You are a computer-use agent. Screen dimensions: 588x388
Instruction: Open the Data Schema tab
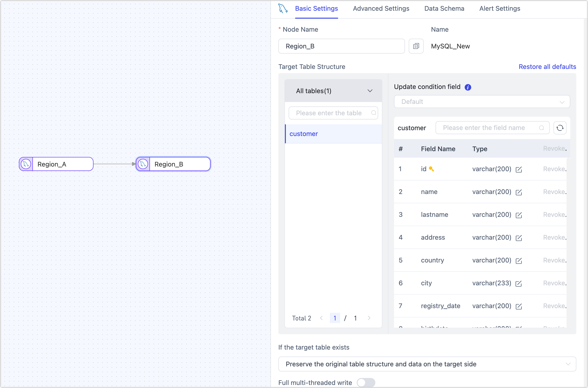pos(444,9)
